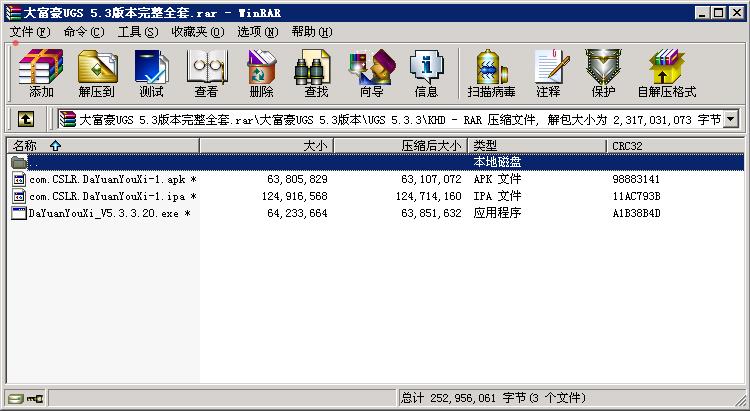Open the 文件(F) menu
The height and width of the screenshot is (411, 750).
pyautogui.click(x=30, y=32)
